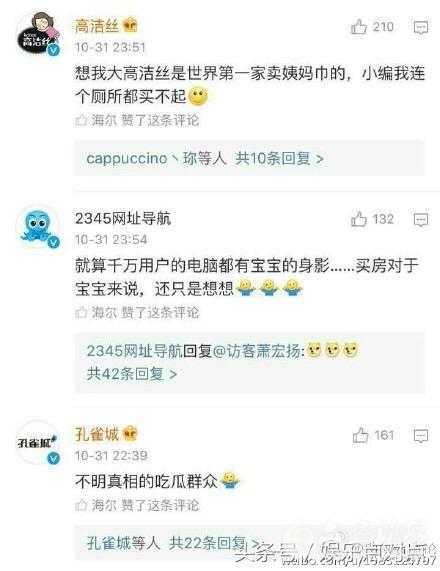Open username 2345网址导航 link

click(123, 218)
